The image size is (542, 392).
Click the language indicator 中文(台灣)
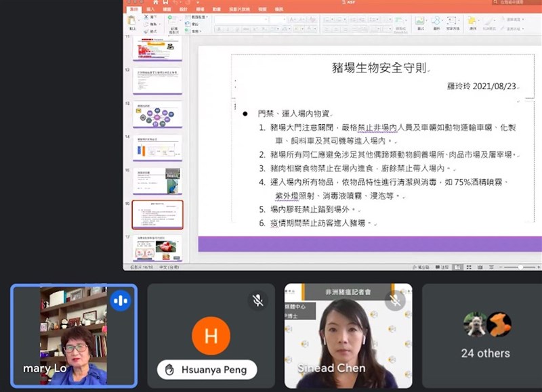tap(169, 267)
